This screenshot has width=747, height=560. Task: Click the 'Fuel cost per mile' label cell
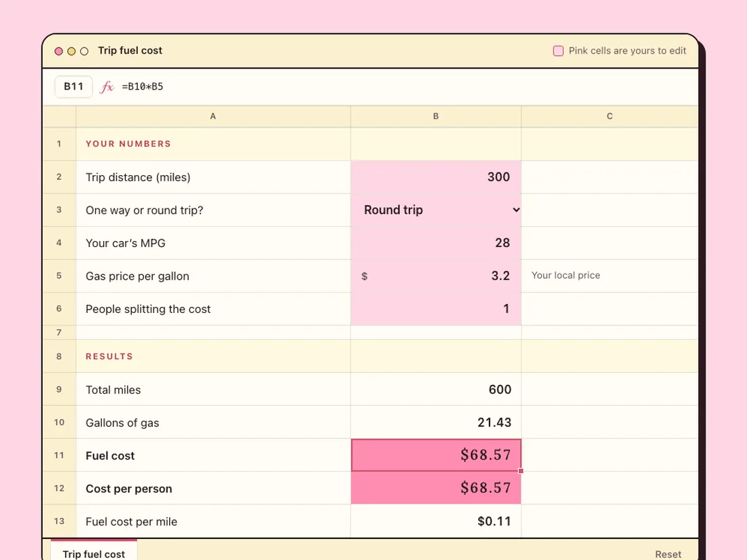(x=213, y=521)
